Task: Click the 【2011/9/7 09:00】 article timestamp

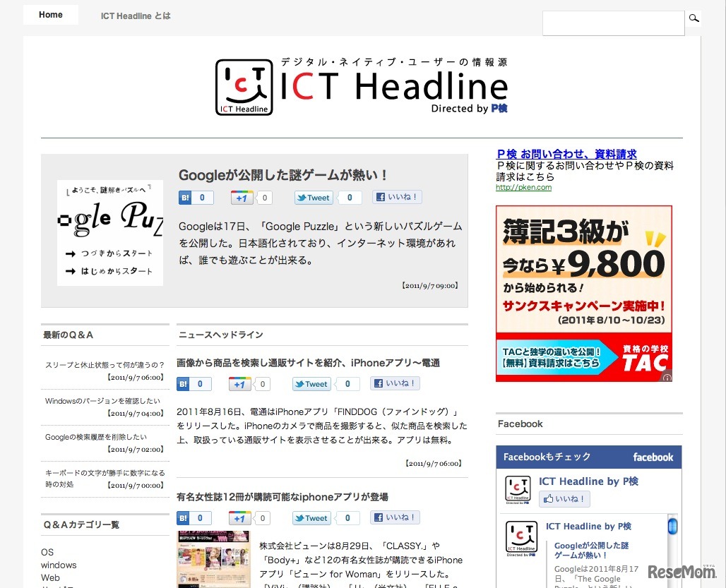Action: pos(429,285)
